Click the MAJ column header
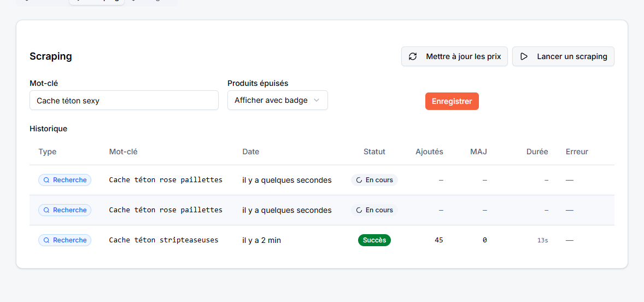This screenshot has width=644, height=302. coord(478,152)
